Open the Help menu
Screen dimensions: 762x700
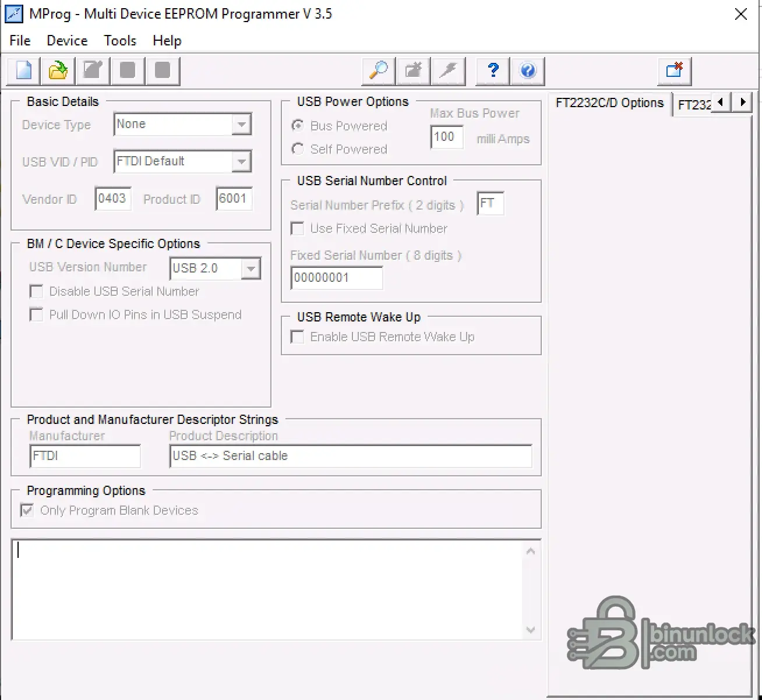click(x=167, y=41)
